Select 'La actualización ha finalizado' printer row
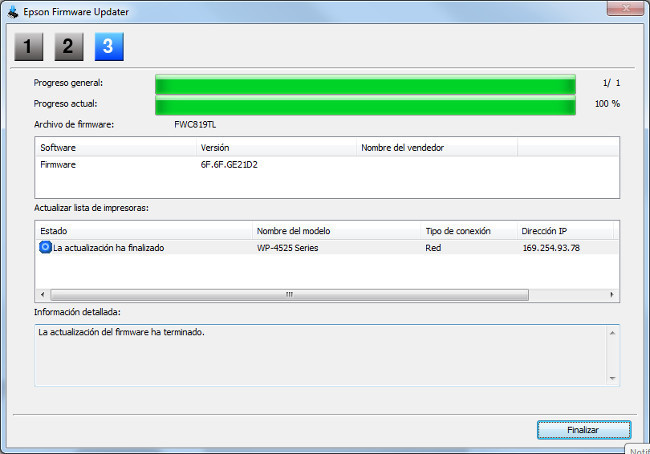Viewport: 650px width, 454px height. [x=327, y=248]
